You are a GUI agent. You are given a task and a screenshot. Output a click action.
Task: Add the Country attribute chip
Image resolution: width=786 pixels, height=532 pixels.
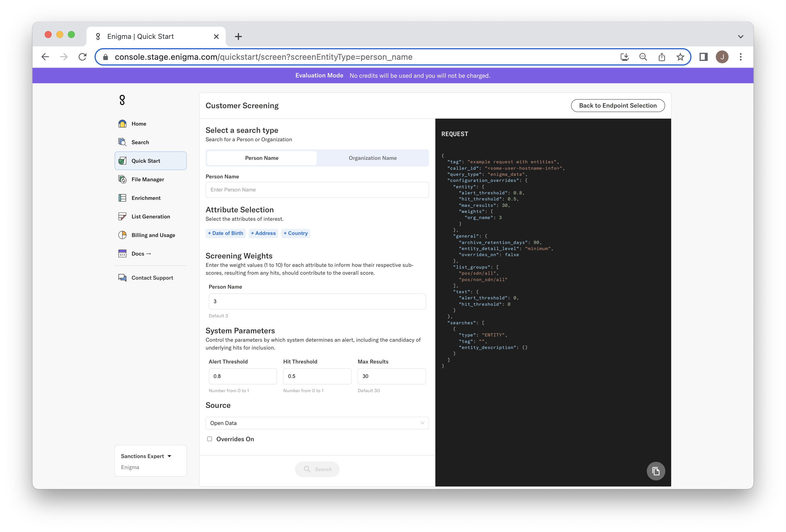pyautogui.click(x=296, y=233)
